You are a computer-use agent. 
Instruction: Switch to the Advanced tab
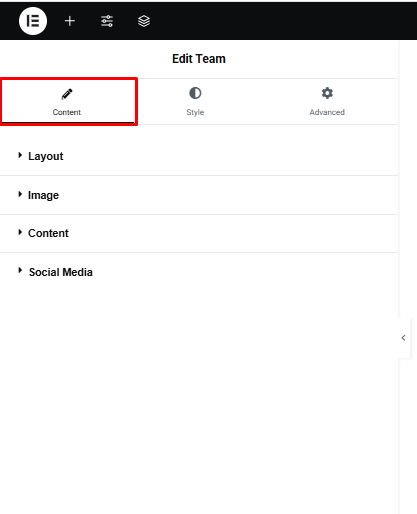coord(327,102)
